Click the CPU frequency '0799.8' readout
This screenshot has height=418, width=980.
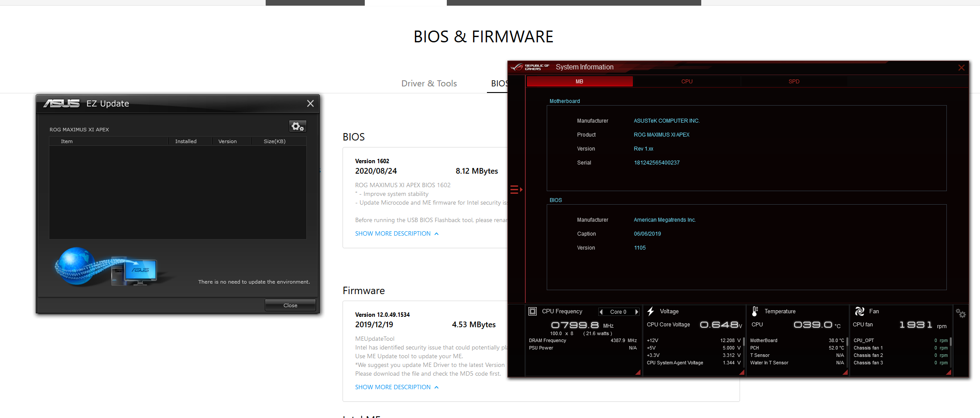(575, 325)
